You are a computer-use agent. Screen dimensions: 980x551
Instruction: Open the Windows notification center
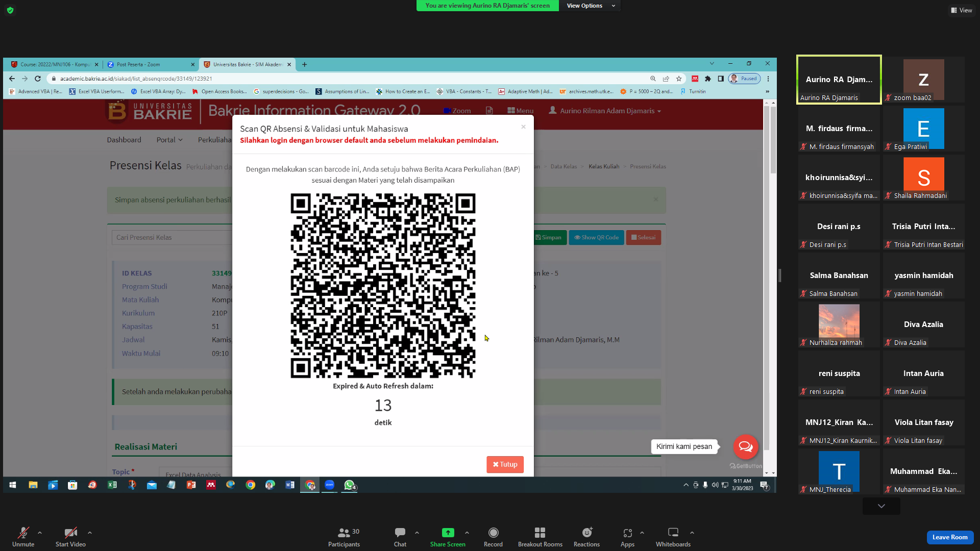[x=764, y=485]
